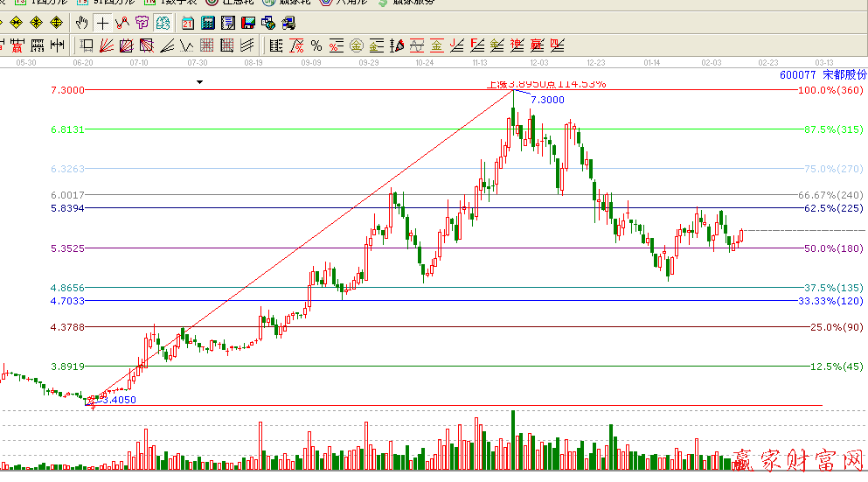Viewport: 868px width, 482px height.
Task: Click the black percent sign tool
Action: click(x=316, y=45)
